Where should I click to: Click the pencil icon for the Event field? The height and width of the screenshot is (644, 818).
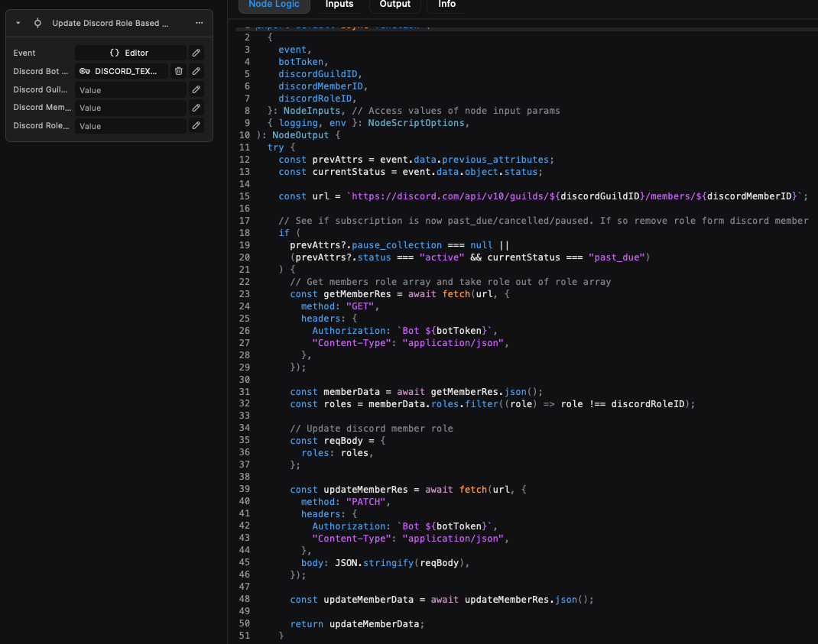click(196, 53)
